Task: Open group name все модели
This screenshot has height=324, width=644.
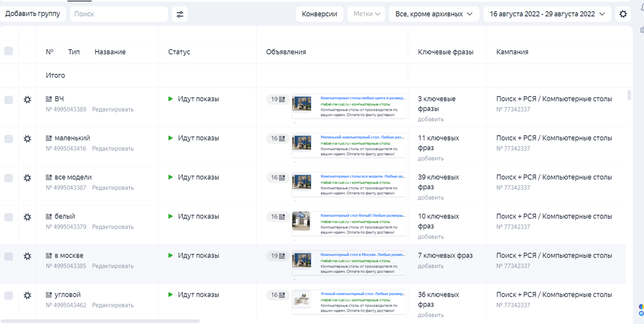Action: coord(73,177)
